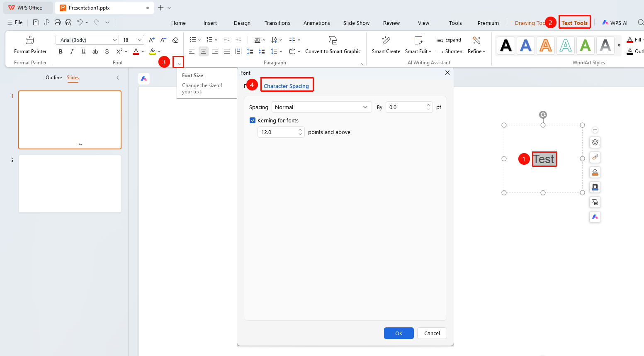Image resolution: width=644 pixels, height=356 pixels.
Task: Click the Format Painter icon
Action: click(x=30, y=40)
